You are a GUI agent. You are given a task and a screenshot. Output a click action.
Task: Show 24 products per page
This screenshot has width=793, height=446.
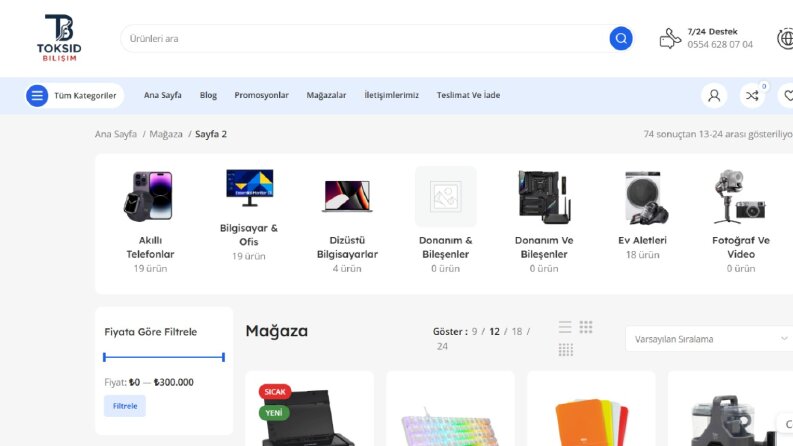pos(442,346)
